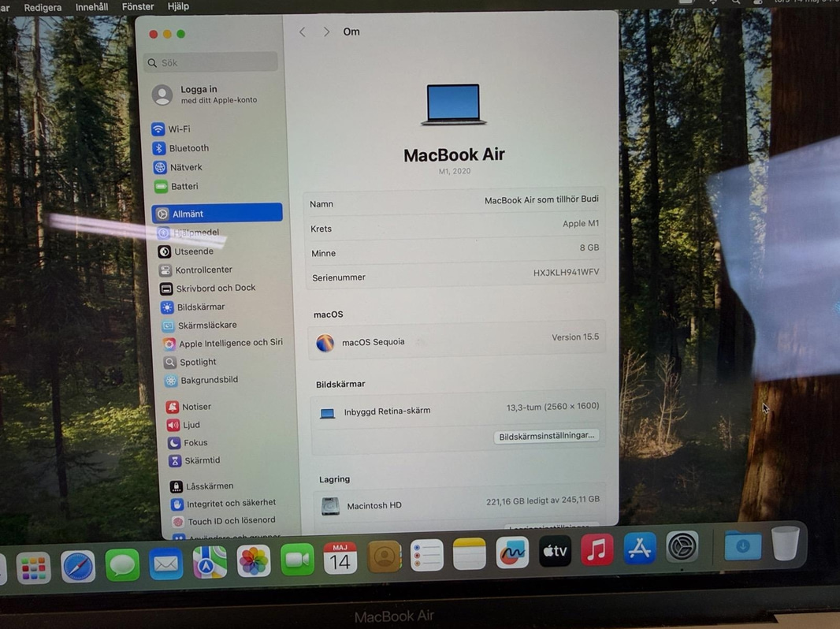Click System Settings icon in Dock
Image resolution: width=840 pixels, height=629 pixels.
point(682,546)
